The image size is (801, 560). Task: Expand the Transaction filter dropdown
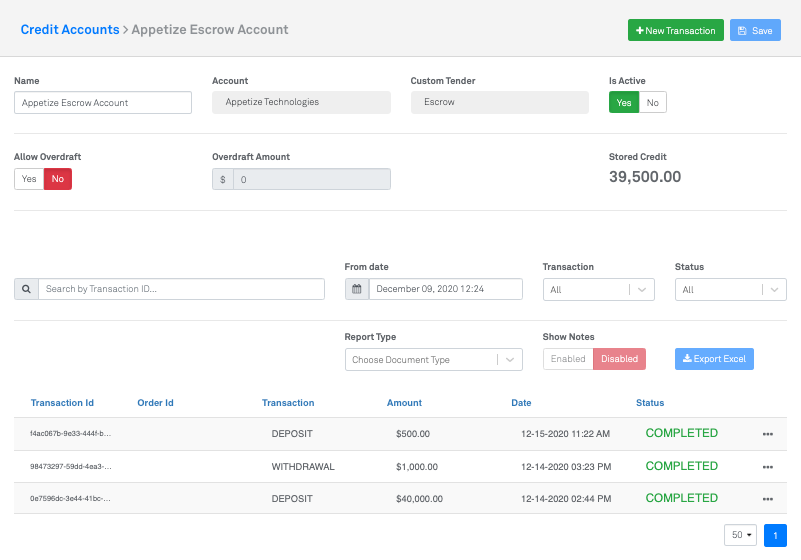coord(598,289)
